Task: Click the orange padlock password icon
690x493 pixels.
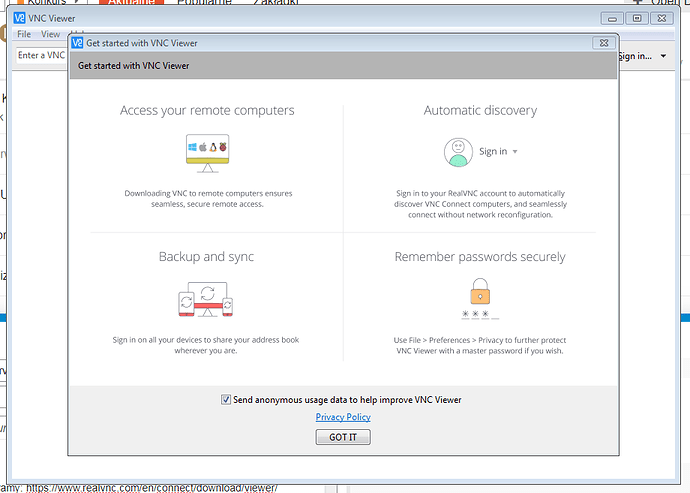Action: click(x=480, y=291)
